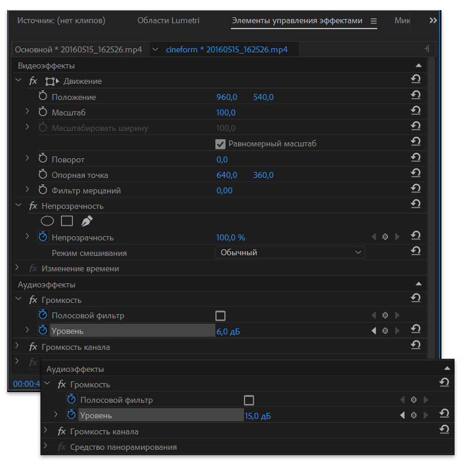The width and height of the screenshot is (476, 476).
Task: Toggle Полосовой фильтр checkbox in main panel
Action: 220,316
